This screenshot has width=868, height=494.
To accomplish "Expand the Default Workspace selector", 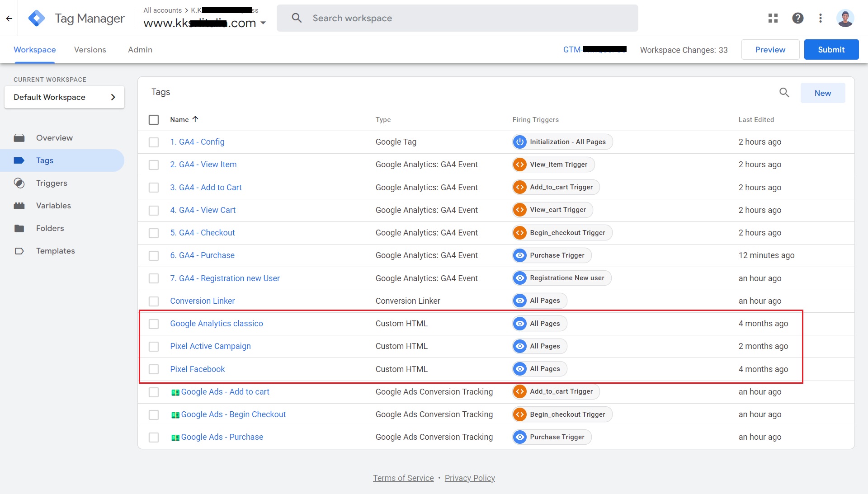I will click(x=64, y=97).
